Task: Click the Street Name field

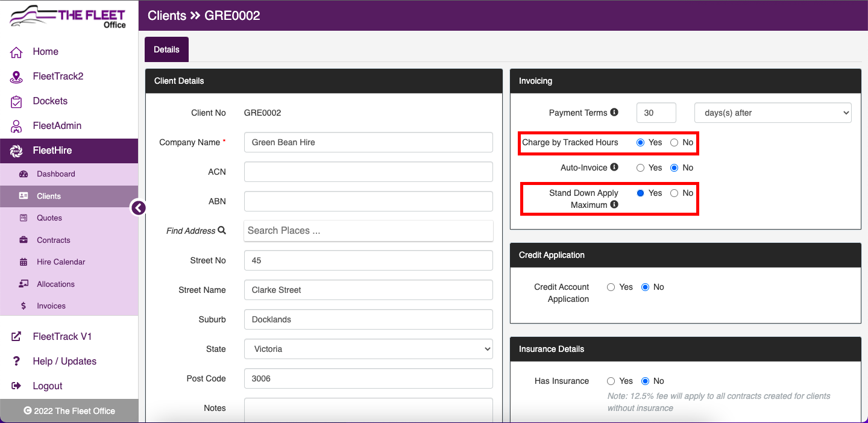Action: 368,290
